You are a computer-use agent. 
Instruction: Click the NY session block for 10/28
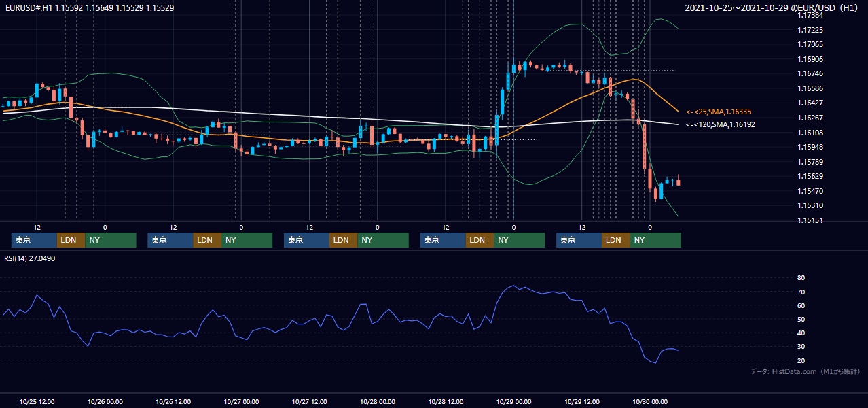(x=519, y=240)
